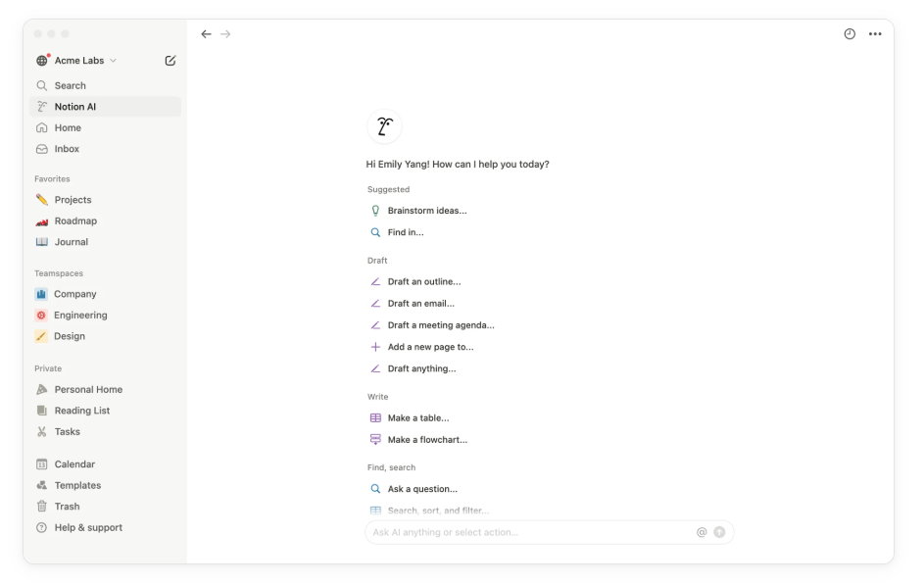
Task: Click the flowchart icon beside Make a flowchart
Action: (x=375, y=440)
